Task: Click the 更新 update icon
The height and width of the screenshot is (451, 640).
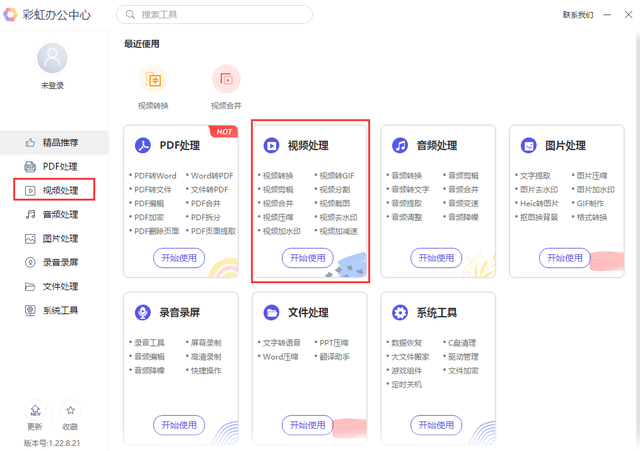Action: pyautogui.click(x=36, y=410)
